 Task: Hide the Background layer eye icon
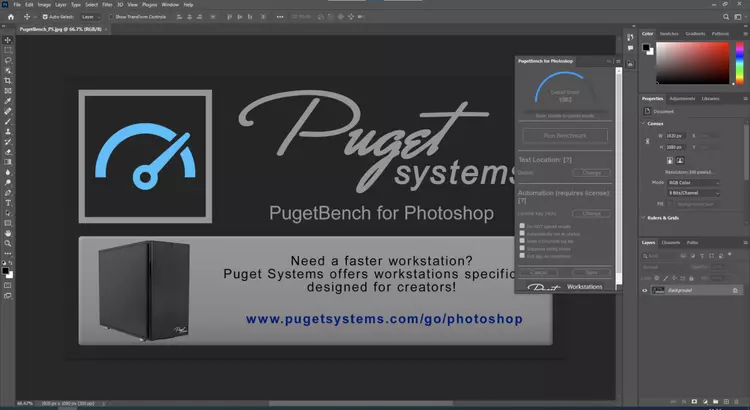[645, 290]
